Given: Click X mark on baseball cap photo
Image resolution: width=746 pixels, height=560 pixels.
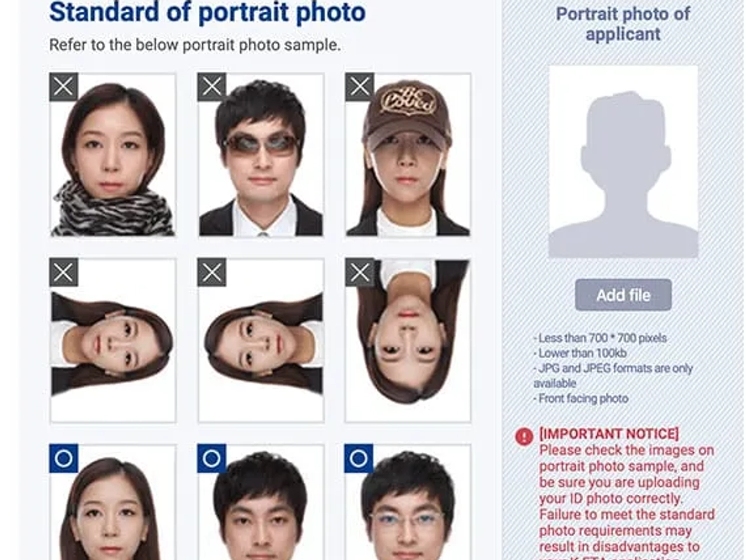Looking at the screenshot, I should point(359,87).
